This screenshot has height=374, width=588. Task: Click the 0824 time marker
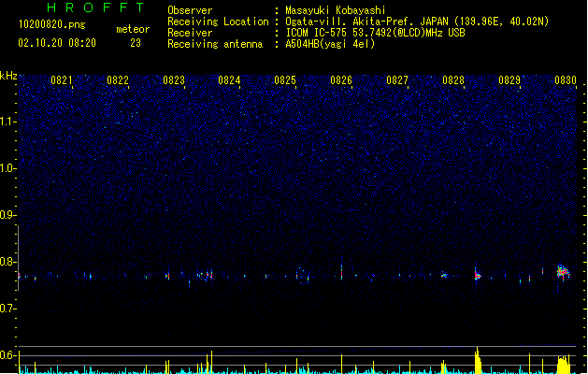click(x=229, y=80)
